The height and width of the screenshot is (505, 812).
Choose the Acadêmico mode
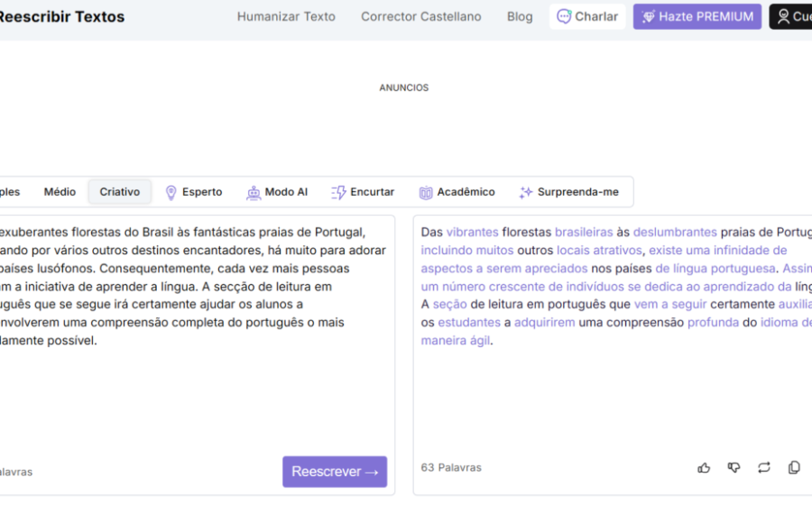click(457, 192)
